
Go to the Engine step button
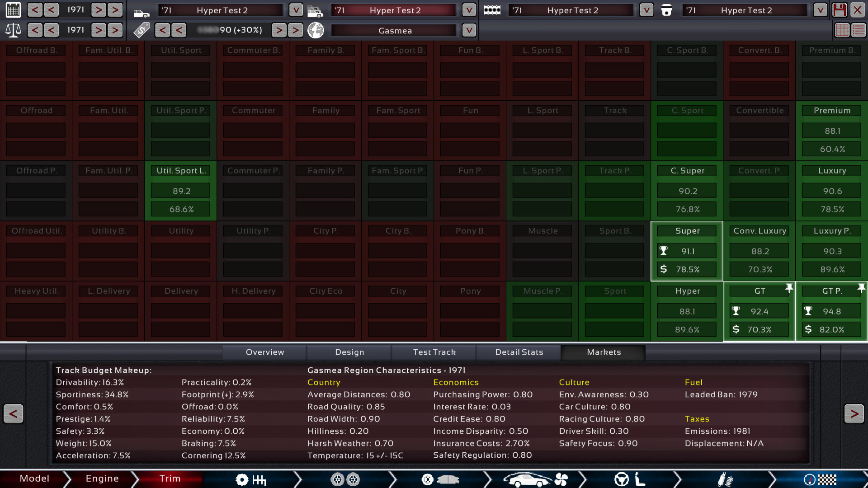point(102,479)
